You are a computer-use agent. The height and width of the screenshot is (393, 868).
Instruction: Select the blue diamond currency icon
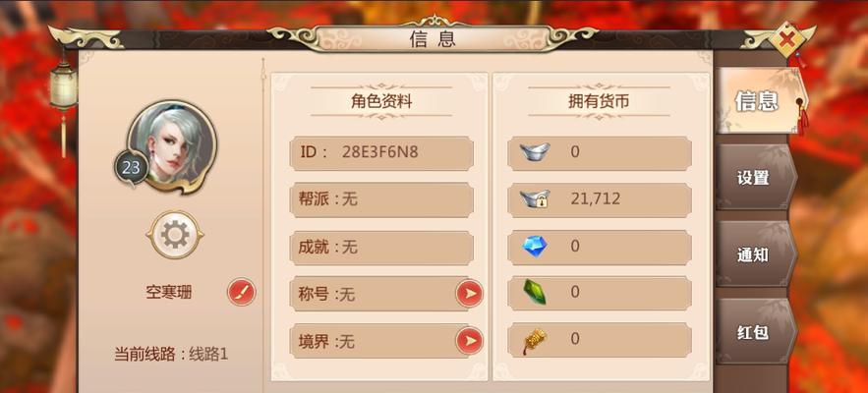point(535,246)
